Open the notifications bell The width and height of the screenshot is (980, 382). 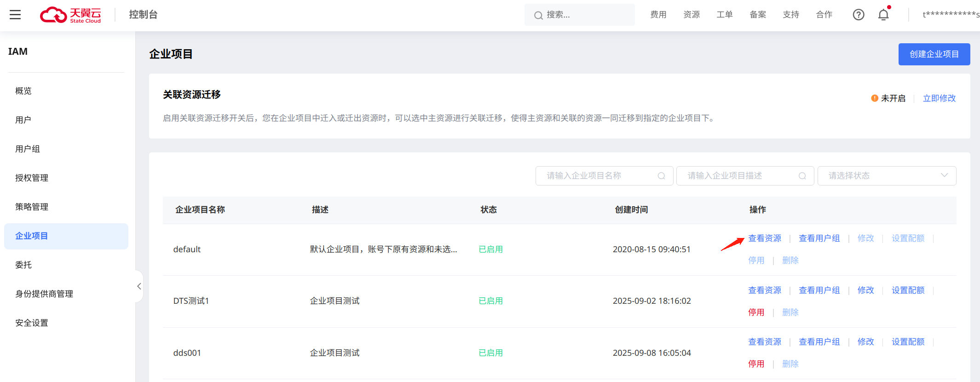[x=883, y=15]
